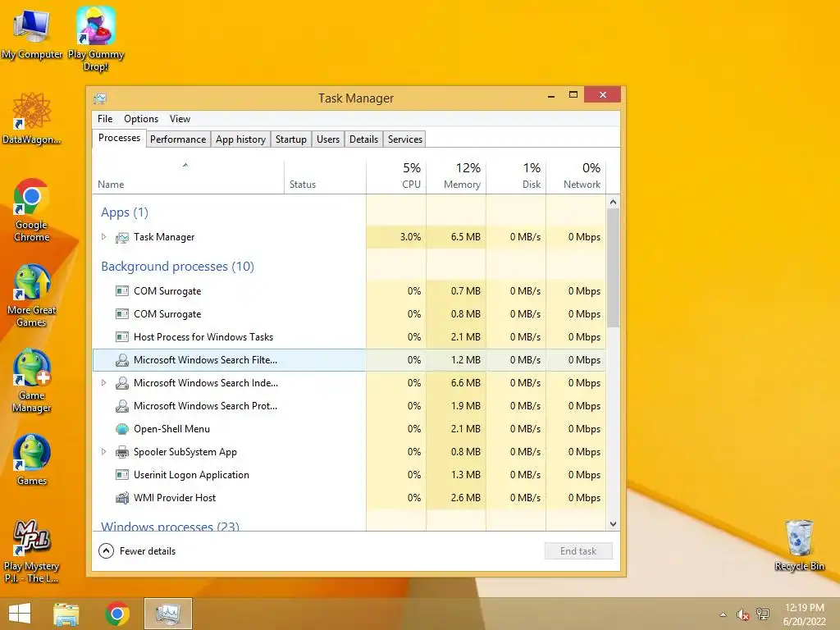The image size is (840, 630).
Task: Click the muted volume tray icon
Action: click(742, 614)
